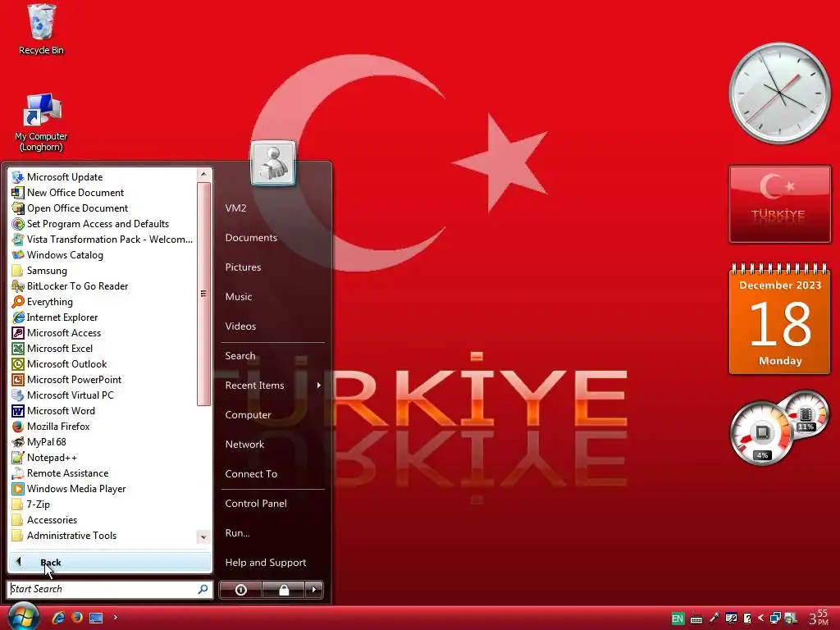The image size is (840, 630).
Task: Open Help and Support
Action: [x=266, y=562]
